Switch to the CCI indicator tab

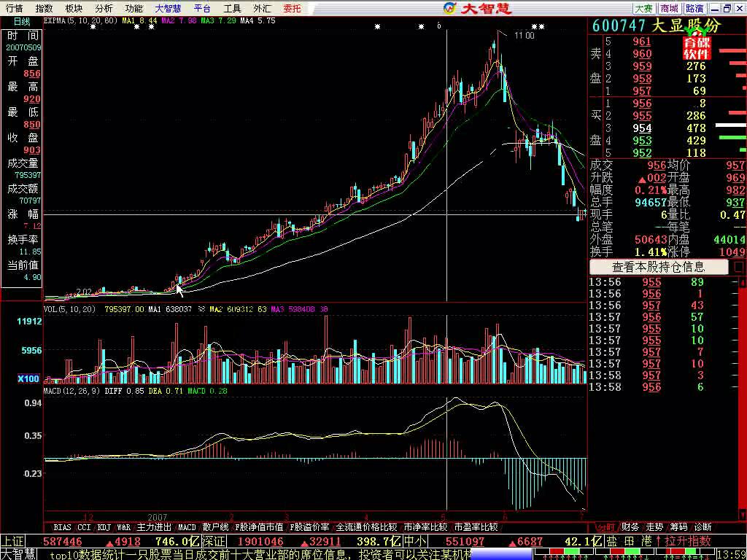pos(84,527)
